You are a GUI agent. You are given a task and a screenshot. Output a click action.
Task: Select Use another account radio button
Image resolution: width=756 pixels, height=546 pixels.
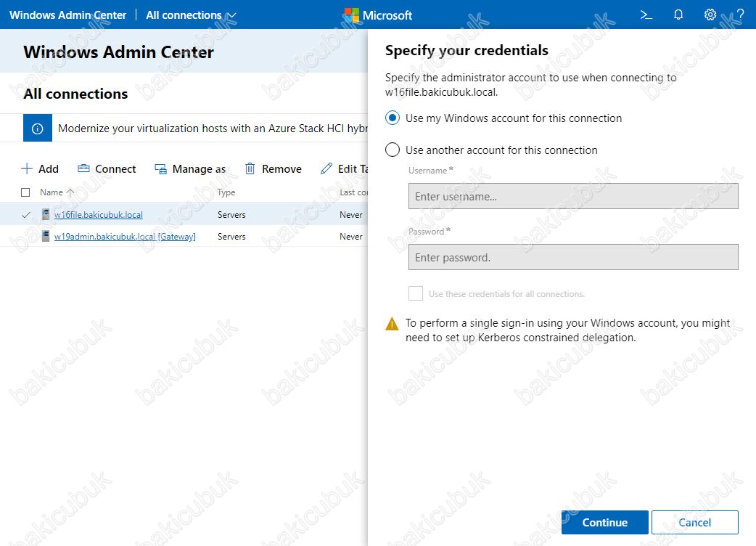click(393, 150)
